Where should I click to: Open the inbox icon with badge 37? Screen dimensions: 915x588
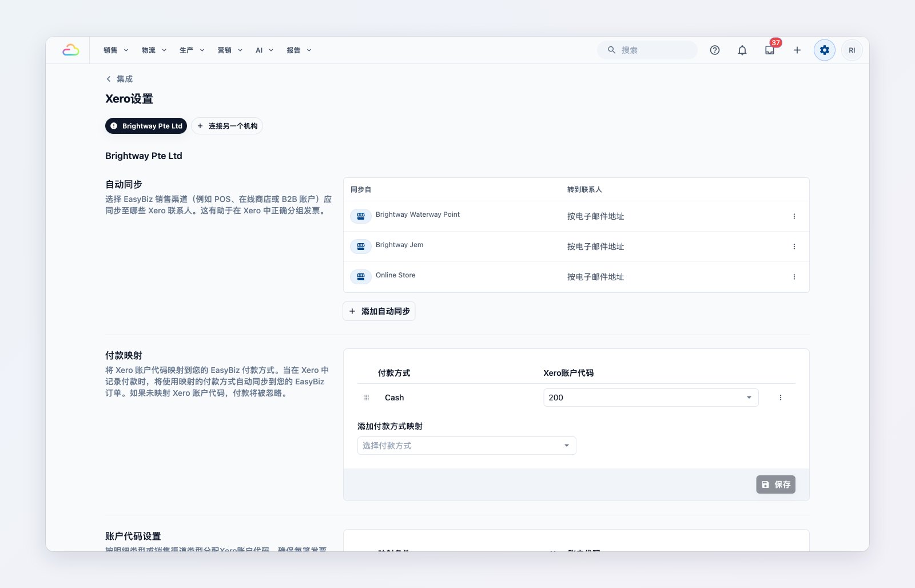point(770,50)
